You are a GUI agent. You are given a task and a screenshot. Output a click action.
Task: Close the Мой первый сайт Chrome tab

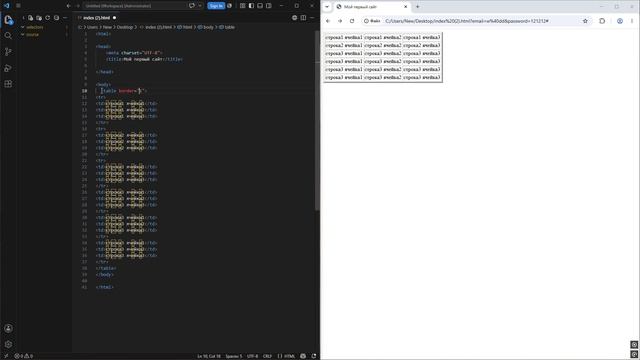coord(406,7)
